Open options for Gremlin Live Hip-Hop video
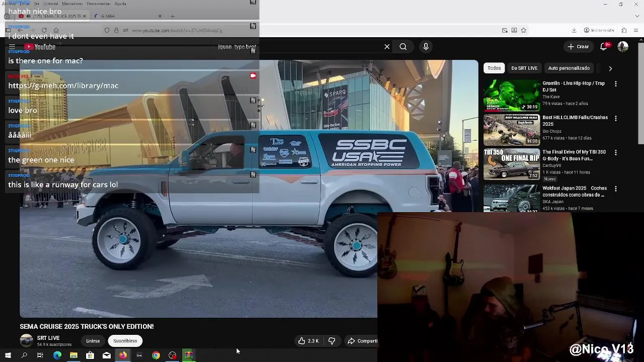This screenshot has height=362, width=644. point(615,84)
